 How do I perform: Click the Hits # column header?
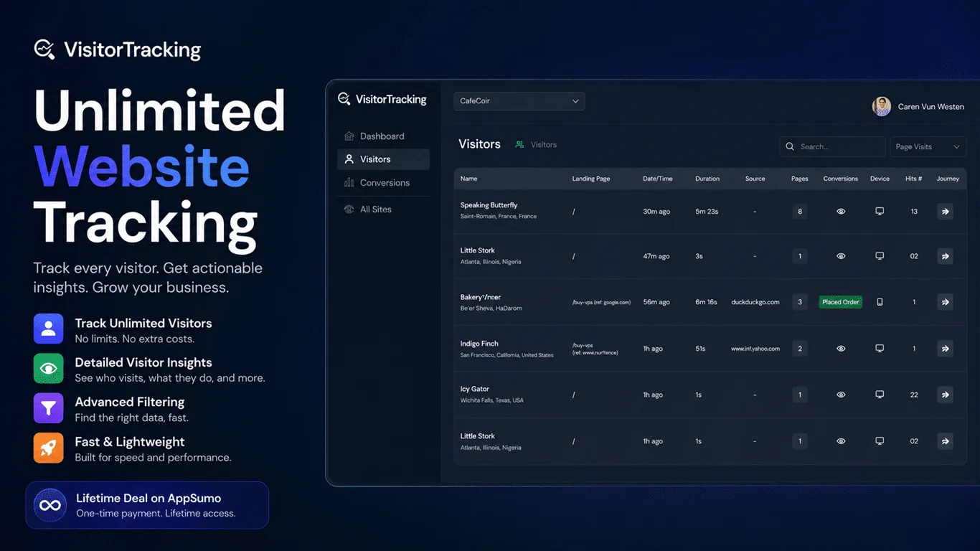pos(914,179)
